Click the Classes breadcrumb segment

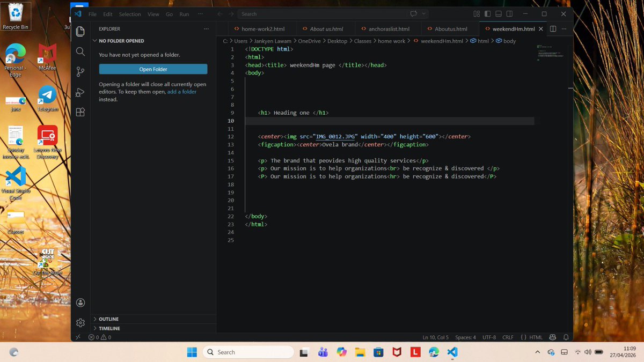(x=363, y=41)
